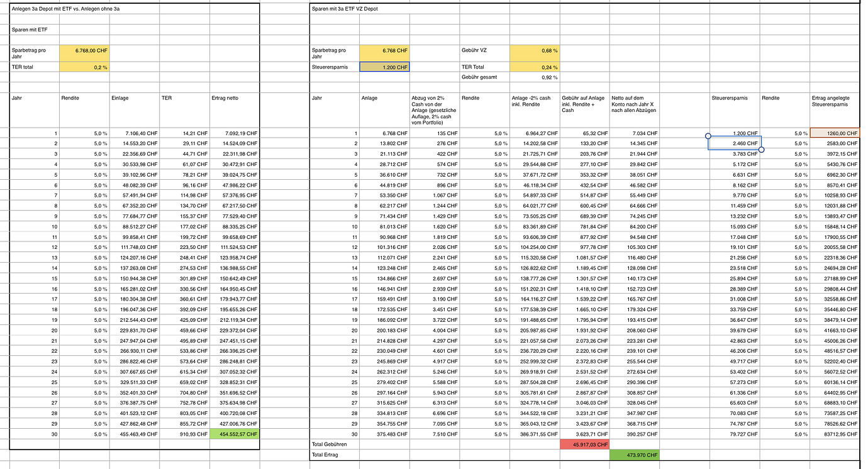Image resolution: width=868 pixels, height=469 pixels.
Task: Select the yellow "0,24 %" TER Total cell
Action: (x=535, y=66)
